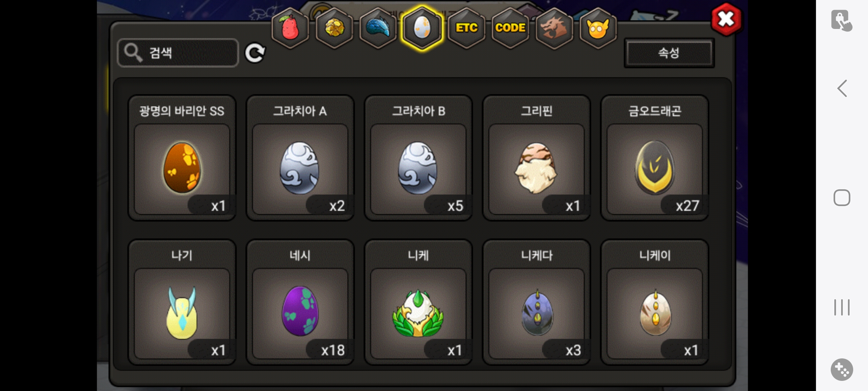Screen dimensions: 868x391
Task: Choose the 그리핀 egg item
Action: pos(536,158)
